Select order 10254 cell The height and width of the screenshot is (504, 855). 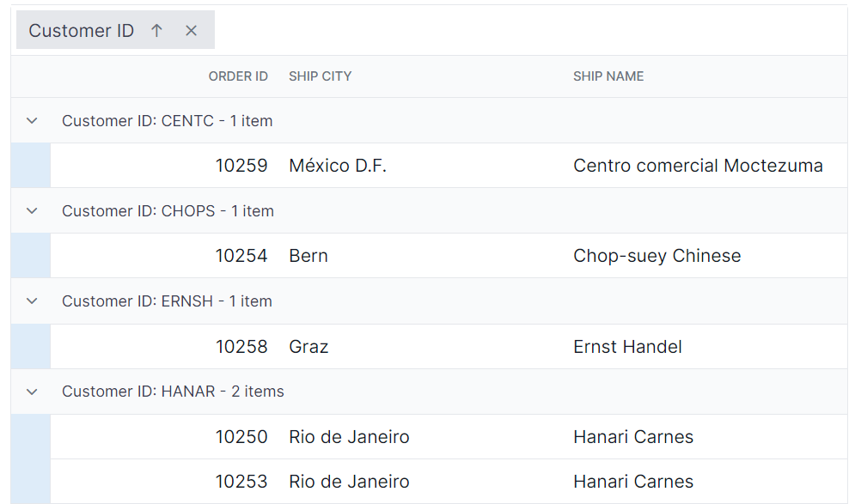241,256
